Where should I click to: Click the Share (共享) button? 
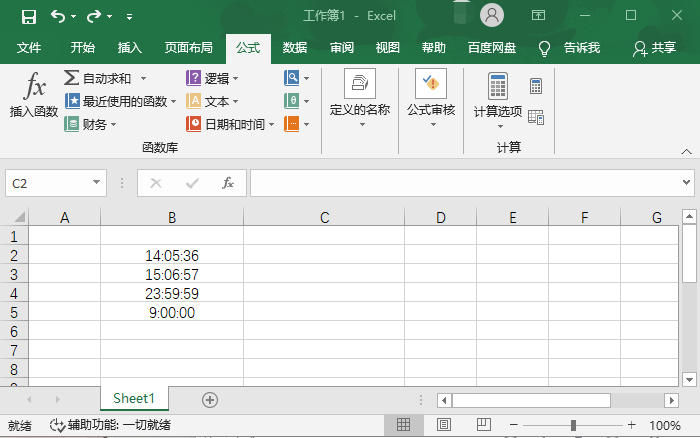click(x=655, y=47)
